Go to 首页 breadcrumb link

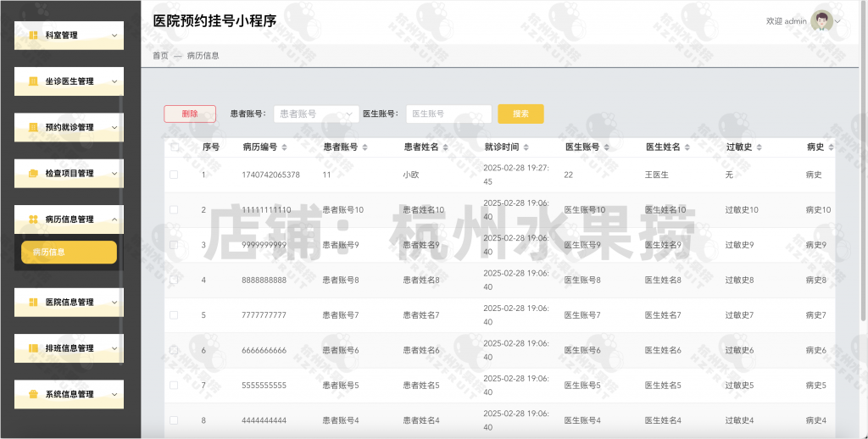tap(160, 55)
